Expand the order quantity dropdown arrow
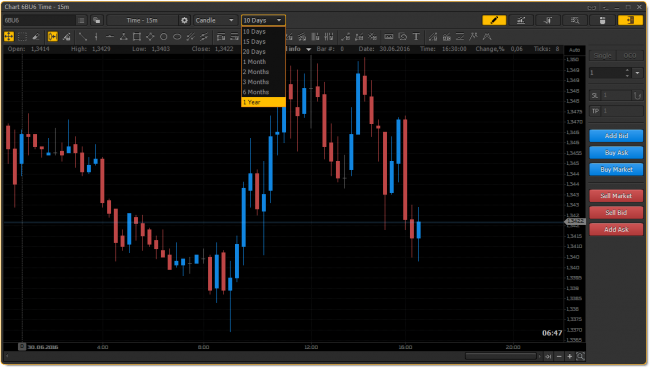 coord(638,73)
